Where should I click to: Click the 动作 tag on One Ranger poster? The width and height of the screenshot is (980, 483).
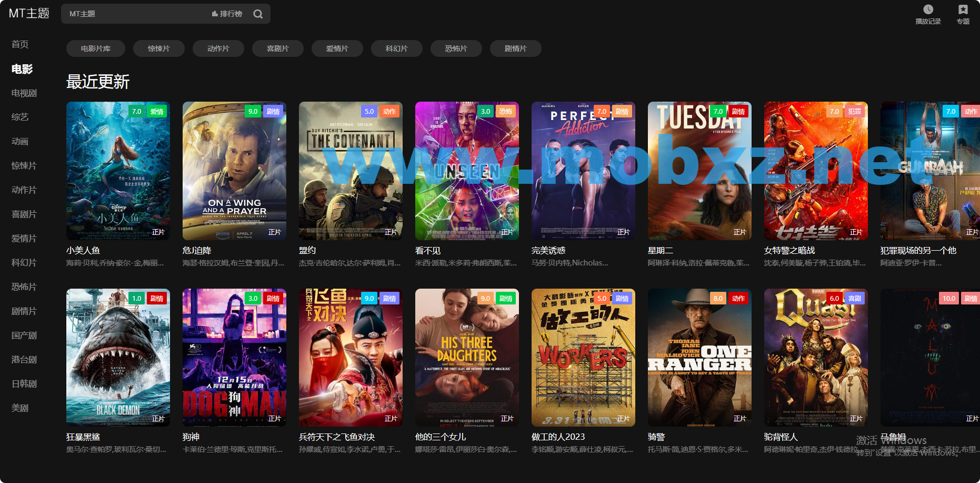coord(738,298)
